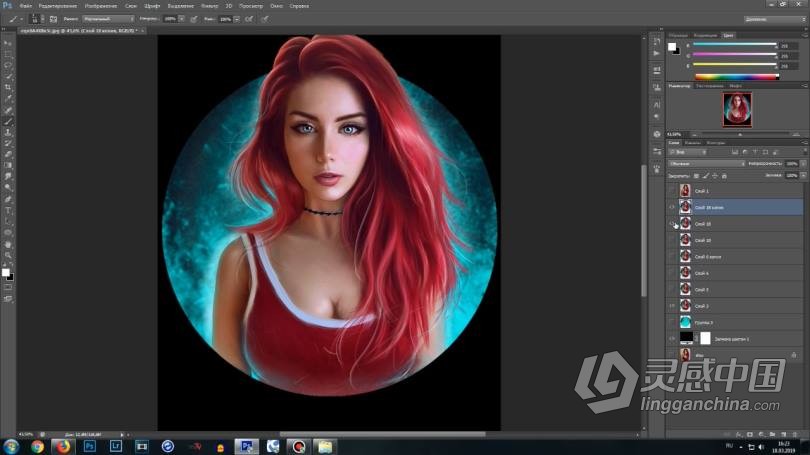Open the blend mode dropdown in Layers panel
The height and width of the screenshot is (455, 810).
[707, 164]
